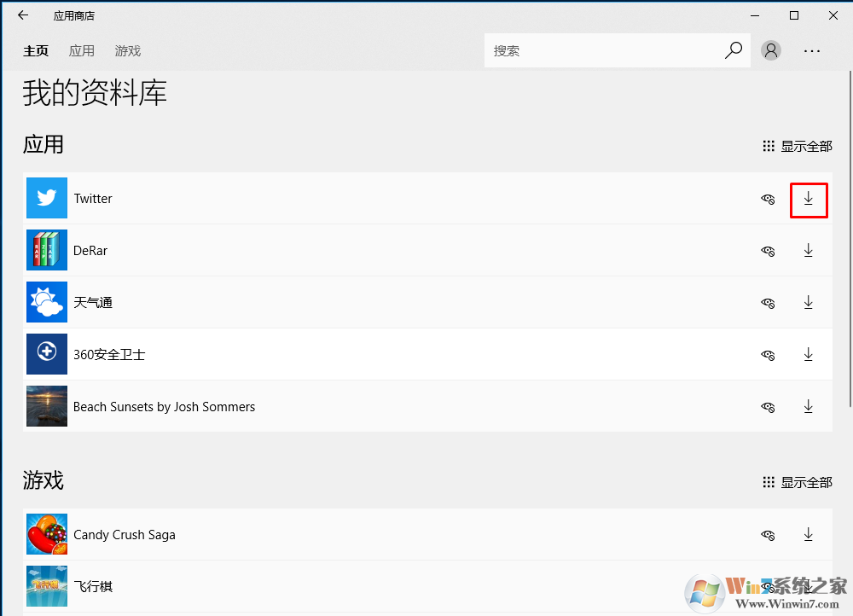Download the Twitter app
The height and width of the screenshot is (616, 853).
tap(809, 199)
